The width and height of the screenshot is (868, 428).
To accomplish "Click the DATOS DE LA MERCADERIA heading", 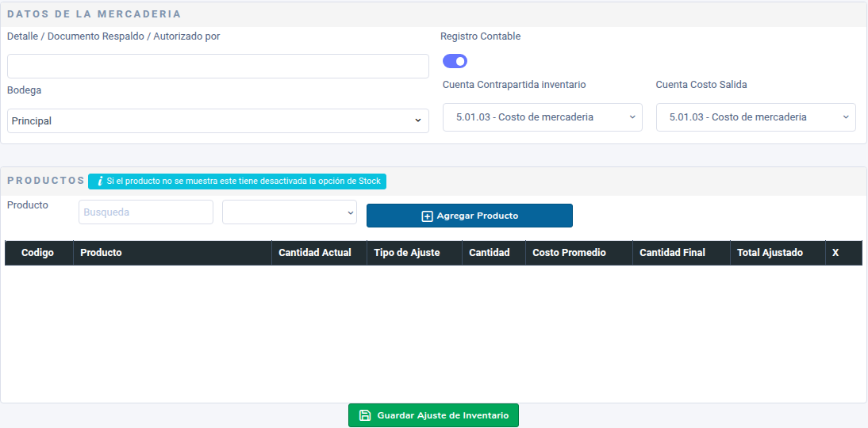I will click(x=94, y=13).
